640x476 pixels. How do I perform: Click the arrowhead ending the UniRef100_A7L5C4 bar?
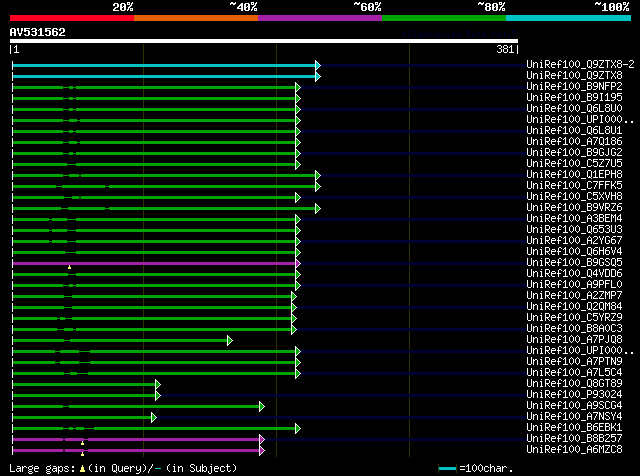[298, 374]
